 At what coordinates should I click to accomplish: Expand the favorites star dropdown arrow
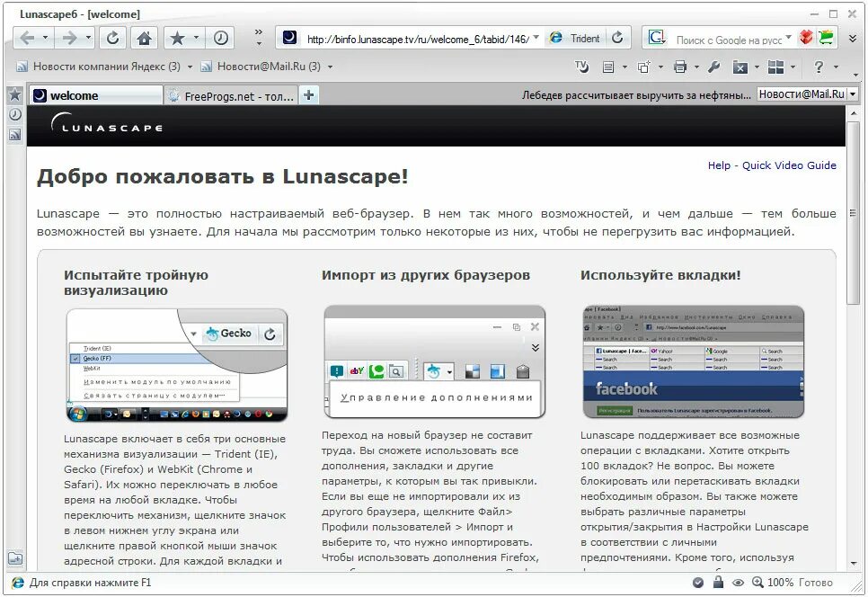(x=196, y=38)
